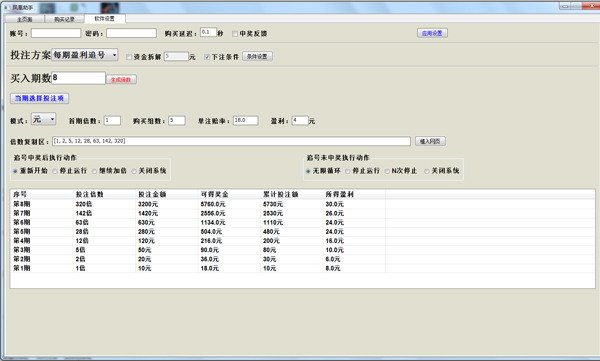Click the 所得盈利 column header
This screenshot has width=600, height=361.
click(x=354, y=194)
